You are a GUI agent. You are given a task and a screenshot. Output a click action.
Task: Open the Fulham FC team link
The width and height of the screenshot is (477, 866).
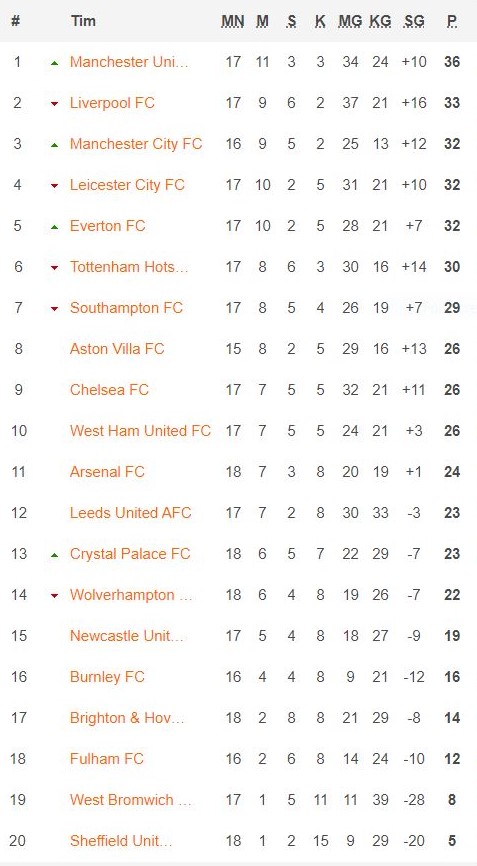coord(107,758)
